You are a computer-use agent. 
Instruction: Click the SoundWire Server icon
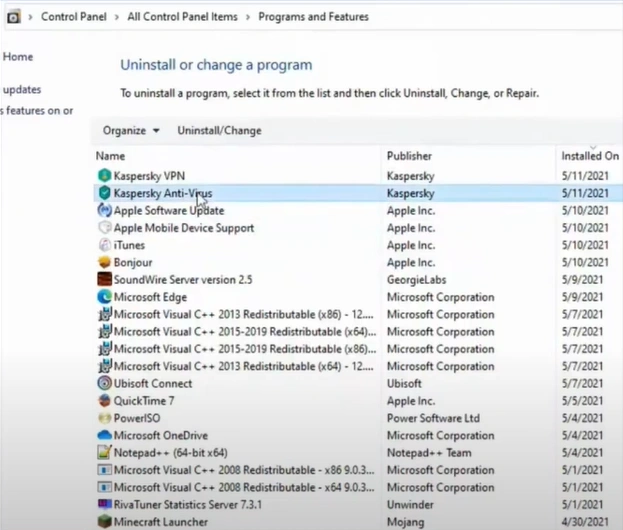point(104,279)
